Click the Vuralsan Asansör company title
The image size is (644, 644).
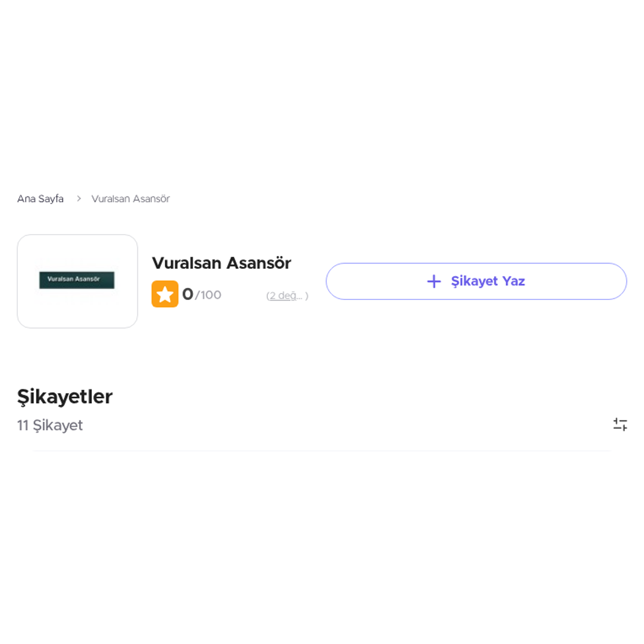tap(221, 263)
